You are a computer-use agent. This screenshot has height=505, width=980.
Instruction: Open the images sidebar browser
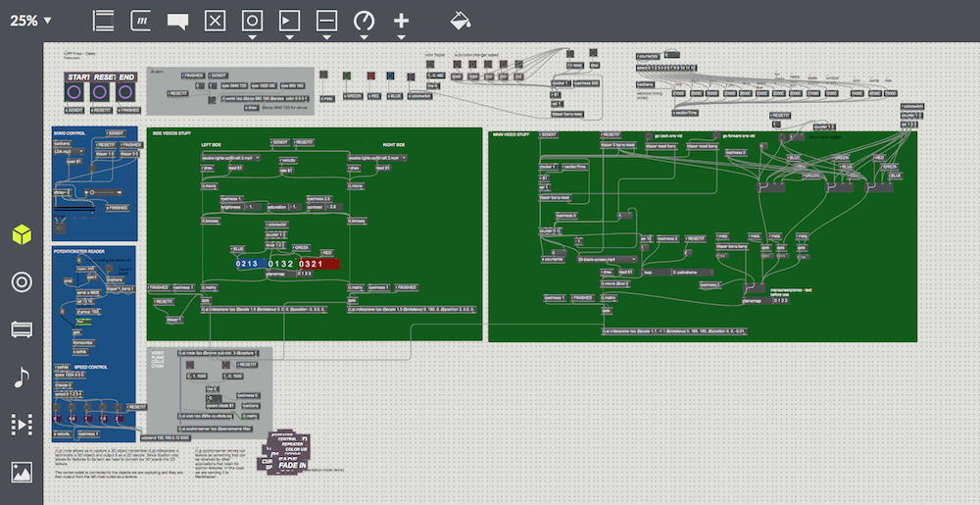click(x=21, y=472)
